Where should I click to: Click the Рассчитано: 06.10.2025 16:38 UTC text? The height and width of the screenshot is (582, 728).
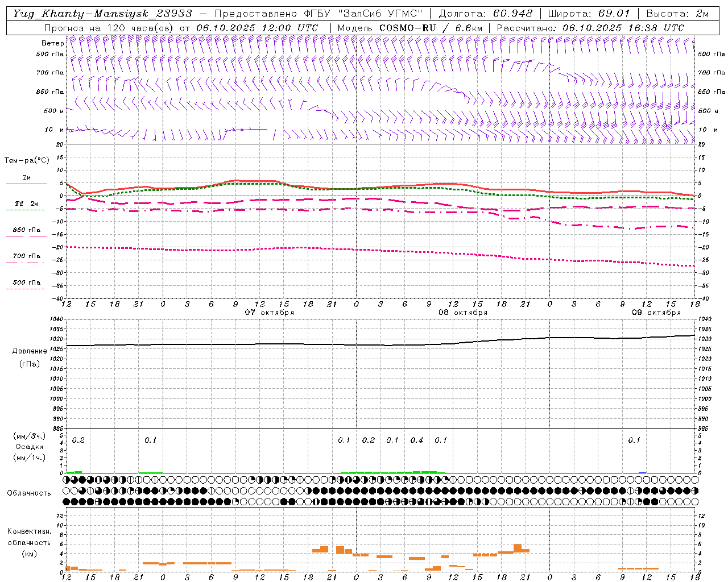pyautogui.click(x=590, y=27)
